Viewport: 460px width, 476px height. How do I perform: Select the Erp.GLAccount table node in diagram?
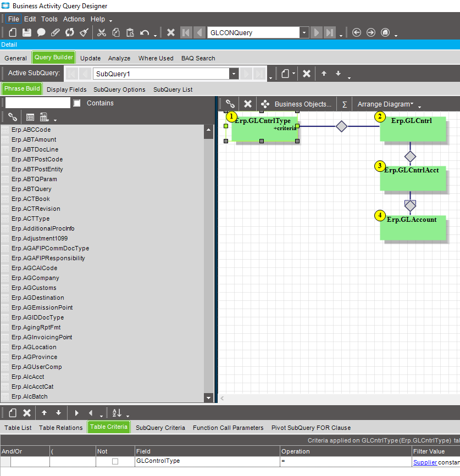tap(413, 225)
